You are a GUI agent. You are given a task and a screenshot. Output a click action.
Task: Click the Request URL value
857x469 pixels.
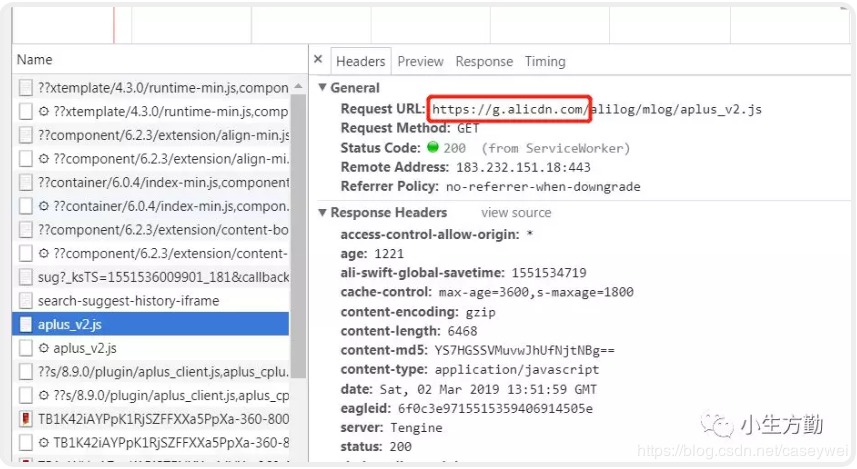click(597, 109)
